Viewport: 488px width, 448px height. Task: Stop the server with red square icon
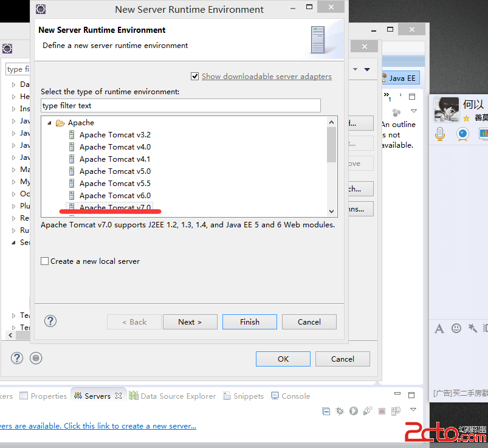pos(382,412)
